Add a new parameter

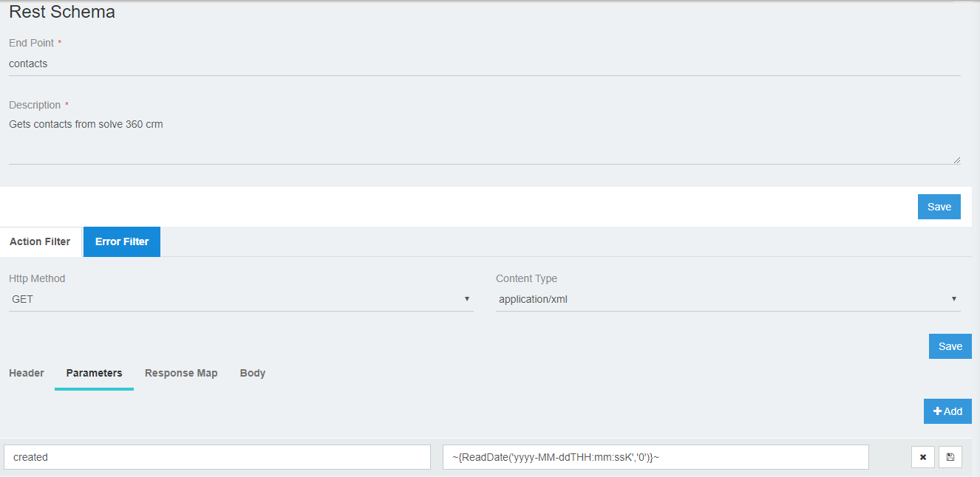click(947, 411)
